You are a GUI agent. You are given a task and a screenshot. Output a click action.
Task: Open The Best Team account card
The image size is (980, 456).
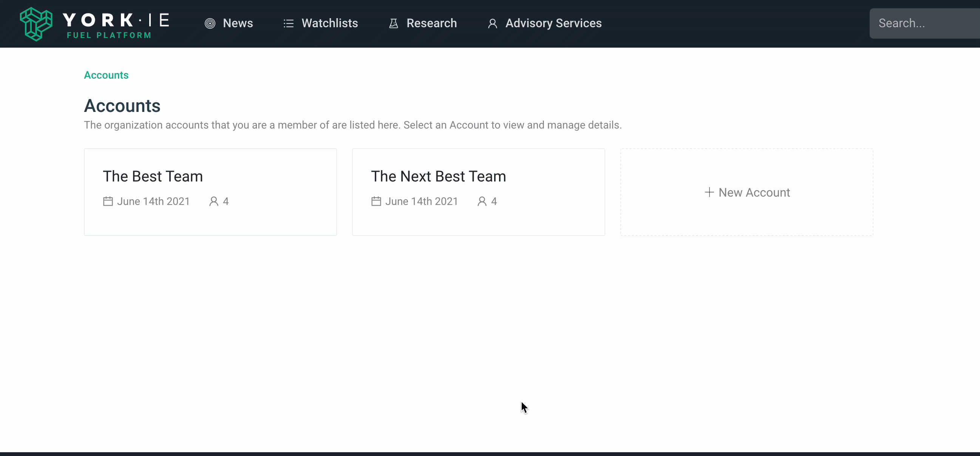pyautogui.click(x=210, y=192)
